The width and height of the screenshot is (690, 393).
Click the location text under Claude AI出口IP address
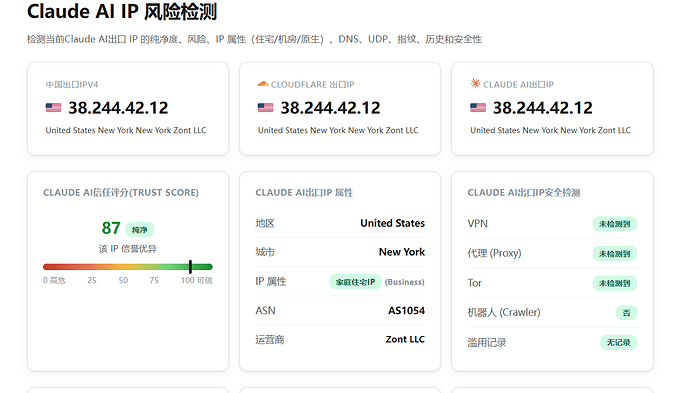click(x=551, y=130)
